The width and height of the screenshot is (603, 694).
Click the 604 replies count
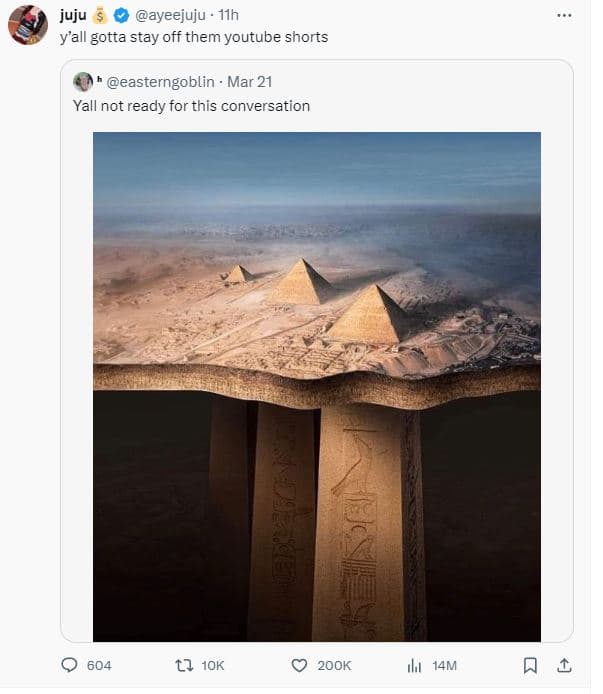click(99, 665)
